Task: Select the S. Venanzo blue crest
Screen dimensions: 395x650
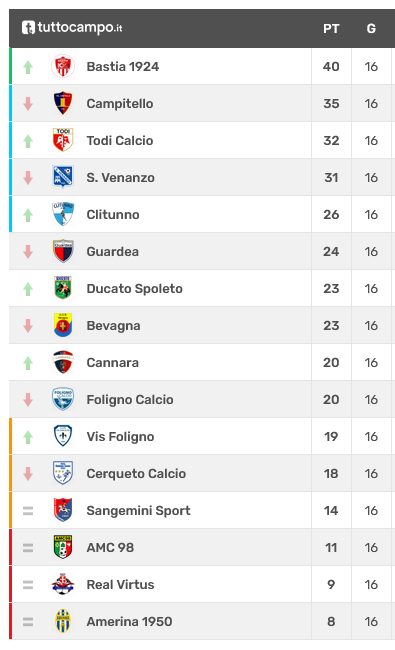Action: (x=63, y=177)
